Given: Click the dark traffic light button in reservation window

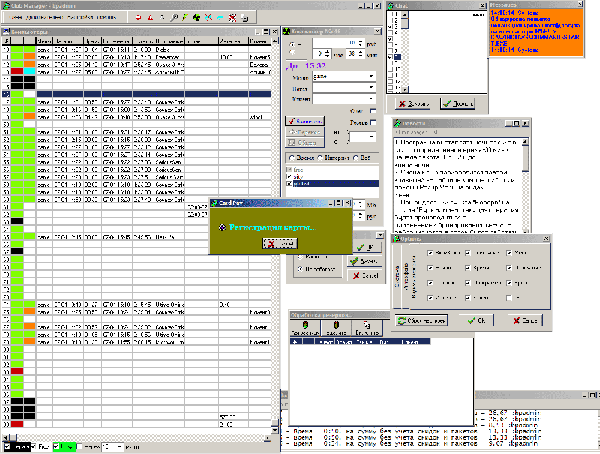Looking at the screenshot, I should 336,328.
